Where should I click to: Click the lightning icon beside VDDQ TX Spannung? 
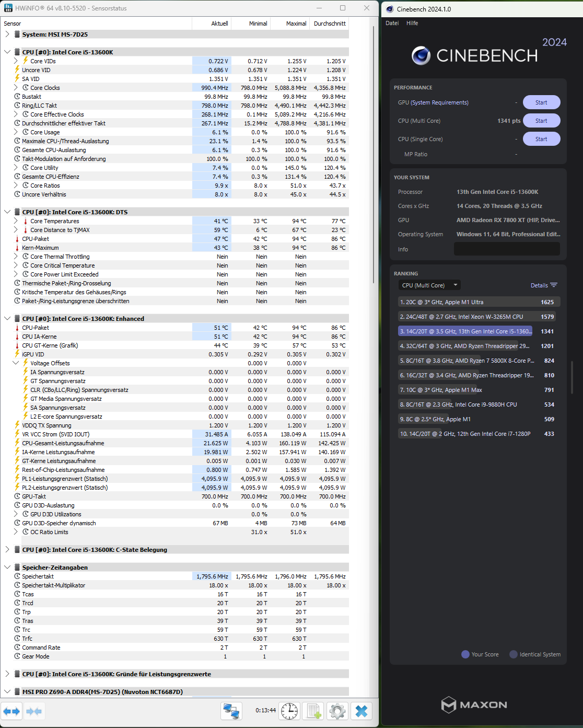17,425
